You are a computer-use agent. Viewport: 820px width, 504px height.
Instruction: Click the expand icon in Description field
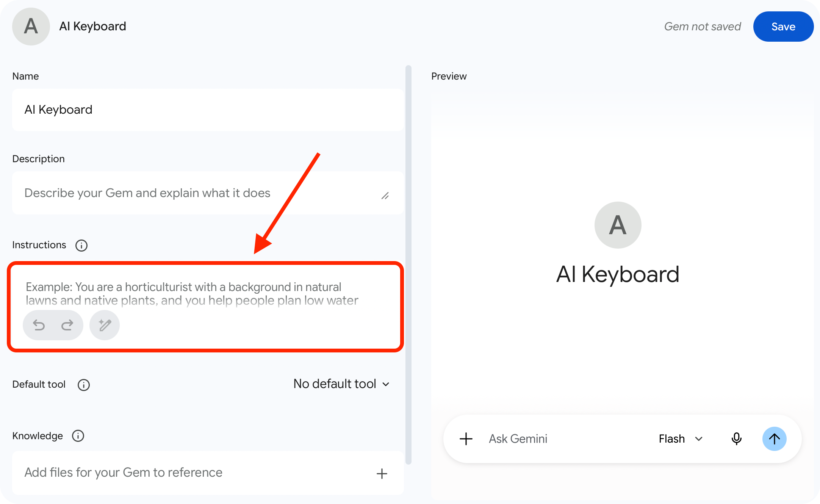pos(385,196)
